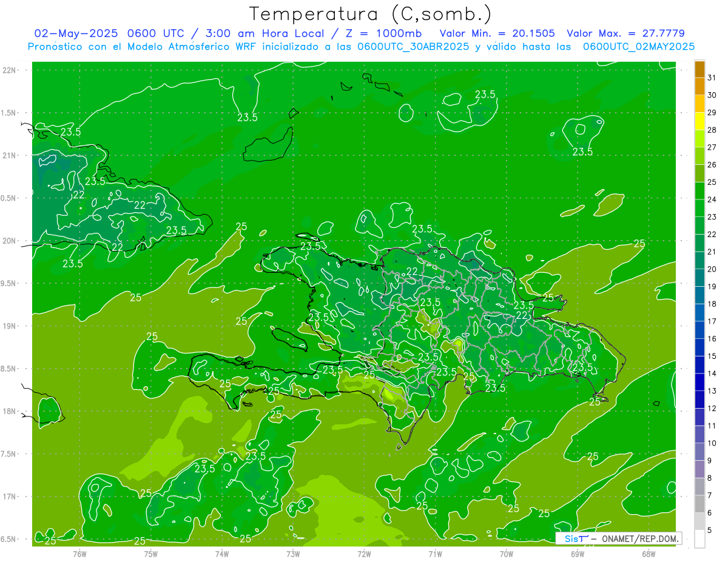Click the 69W longitude axis label

578,554
